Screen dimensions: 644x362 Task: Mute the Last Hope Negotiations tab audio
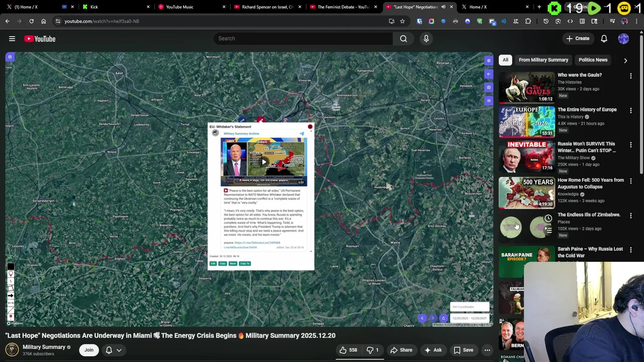point(443,7)
